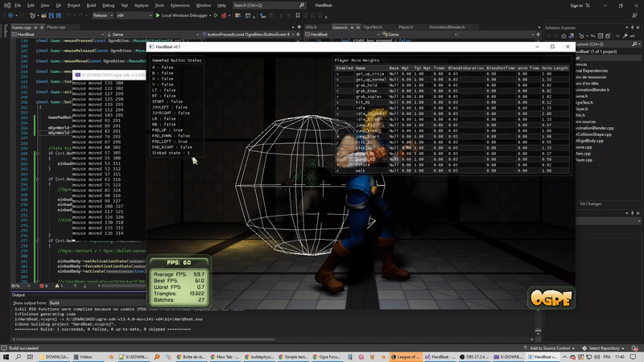The image size is (644, 362).
Task: Click the Open File folder icon
Action: click(x=43, y=15)
